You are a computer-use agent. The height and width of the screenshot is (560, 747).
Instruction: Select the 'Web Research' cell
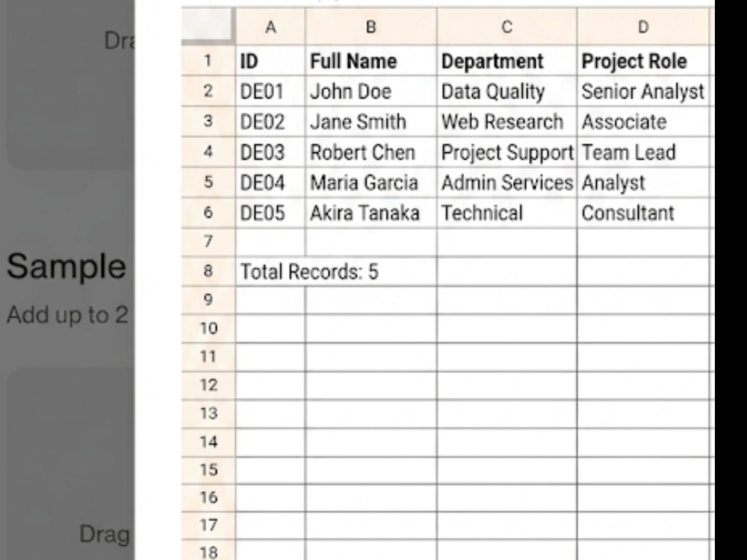pyautogui.click(x=506, y=122)
